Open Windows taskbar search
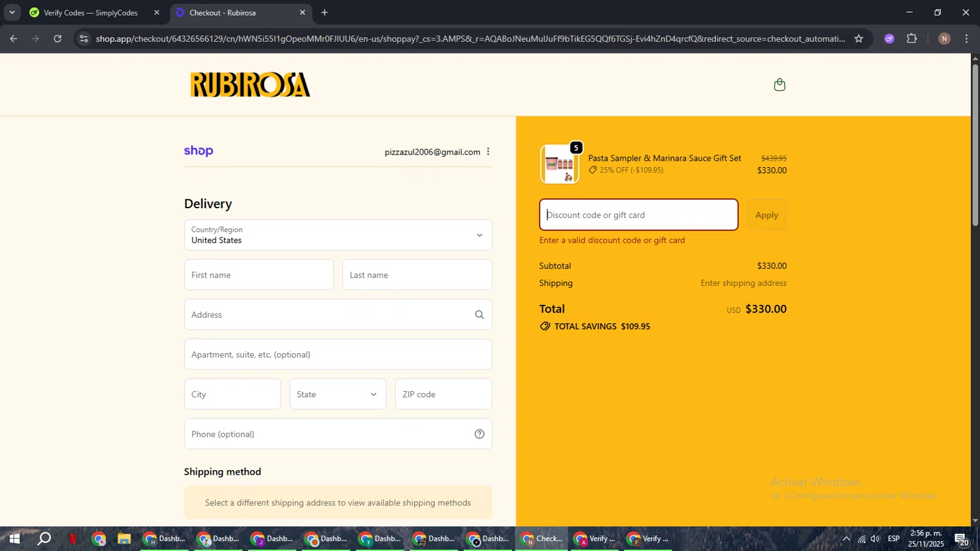Screen dimensions: 980x551 coord(44,539)
